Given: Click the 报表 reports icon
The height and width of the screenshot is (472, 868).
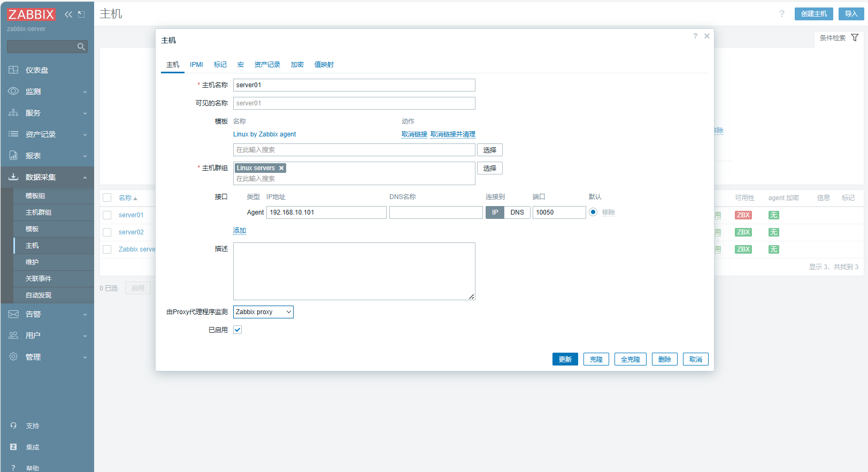Looking at the screenshot, I should [13, 156].
